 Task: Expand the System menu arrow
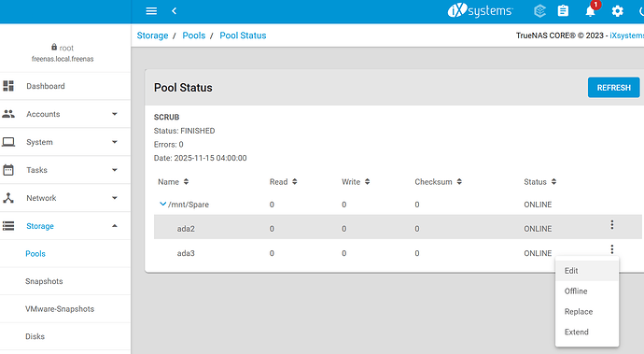115,142
